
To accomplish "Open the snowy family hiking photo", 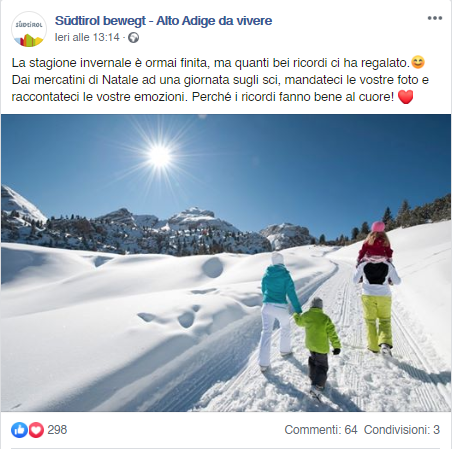I will tap(226, 263).
